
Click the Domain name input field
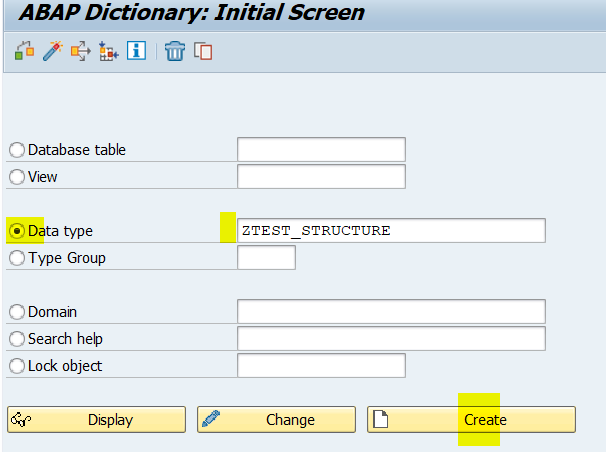click(392, 311)
